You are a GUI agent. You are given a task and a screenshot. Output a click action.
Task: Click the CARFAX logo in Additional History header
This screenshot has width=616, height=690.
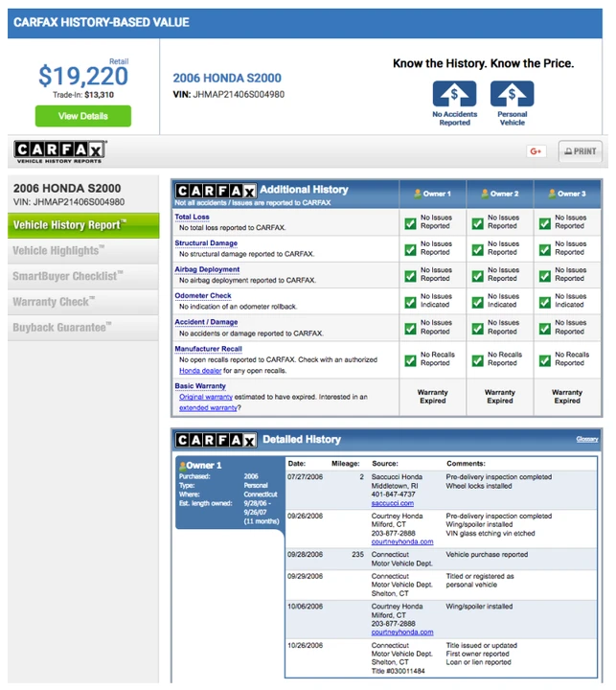216,191
